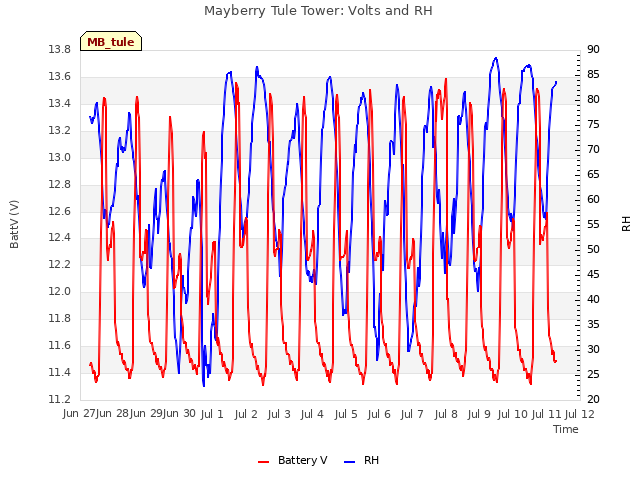Click the Jun 27 date tick label

click(79, 414)
